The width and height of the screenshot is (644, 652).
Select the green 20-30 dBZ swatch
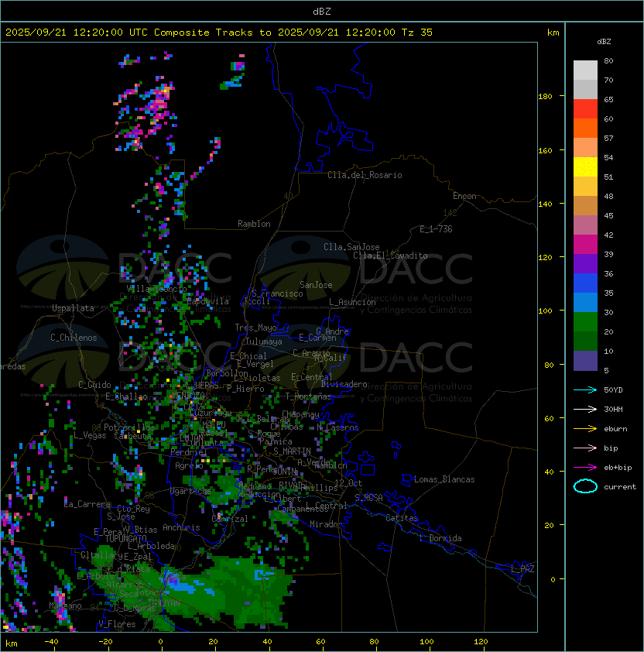[x=585, y=322]
